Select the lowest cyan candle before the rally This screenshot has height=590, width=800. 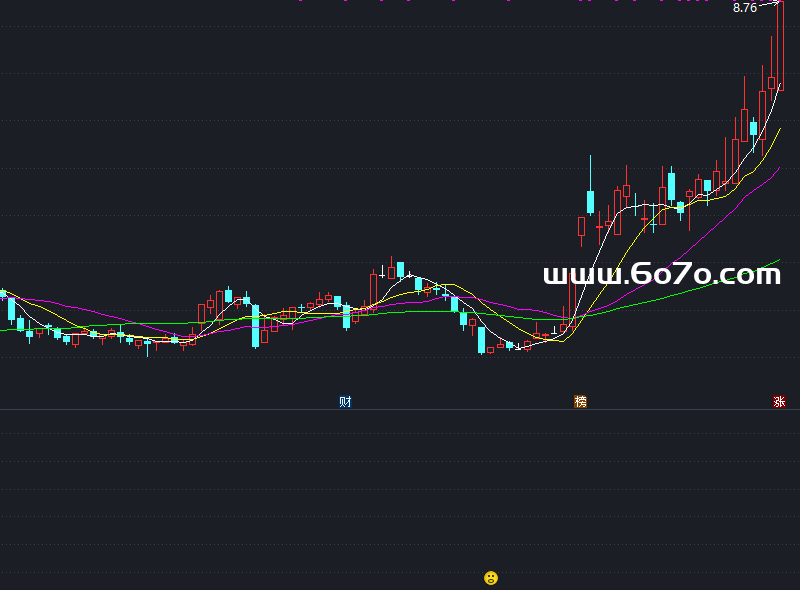tap(481, 340)
